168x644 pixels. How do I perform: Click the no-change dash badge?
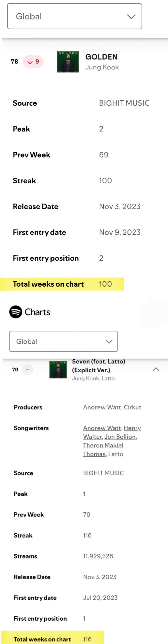pyautogui.click(x=27, y=370)
